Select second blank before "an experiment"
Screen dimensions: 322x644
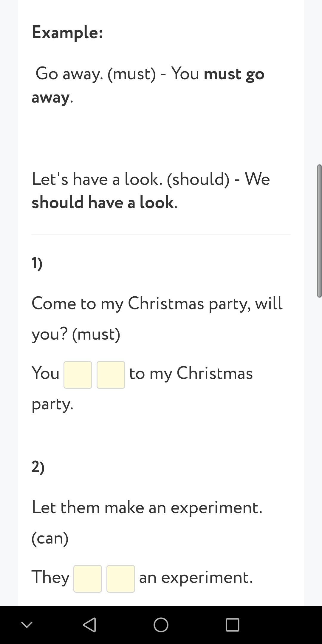(121, 579)
